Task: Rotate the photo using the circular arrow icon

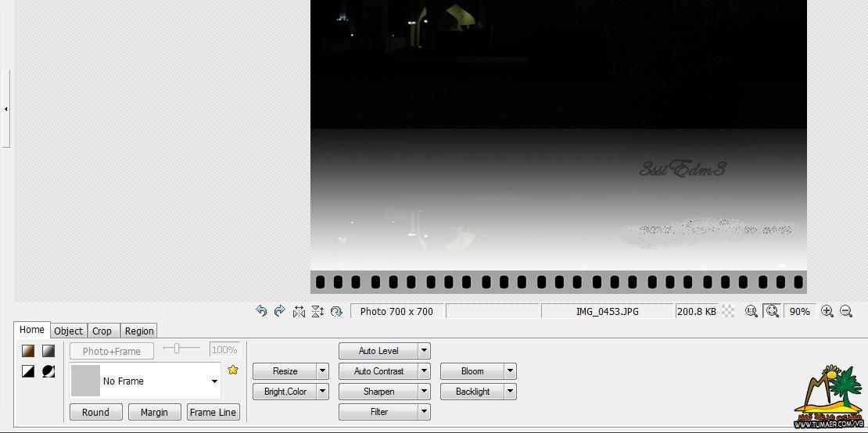Action: coord(336,311)
